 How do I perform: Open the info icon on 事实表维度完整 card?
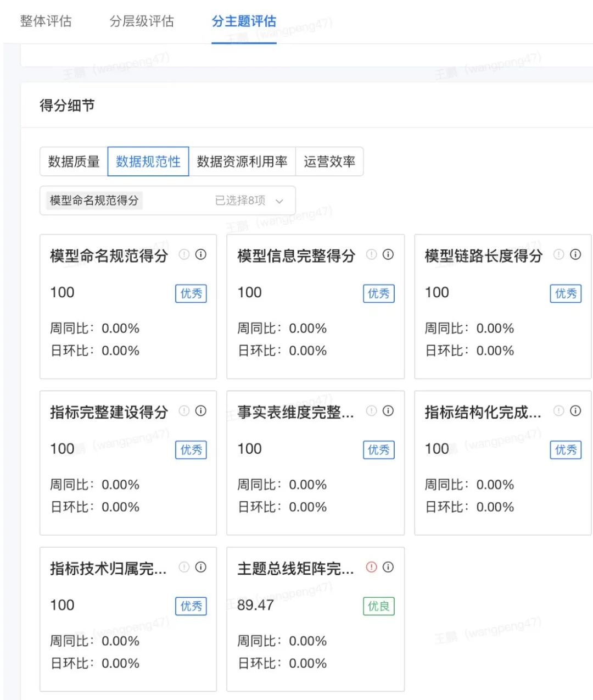point(389,411)
